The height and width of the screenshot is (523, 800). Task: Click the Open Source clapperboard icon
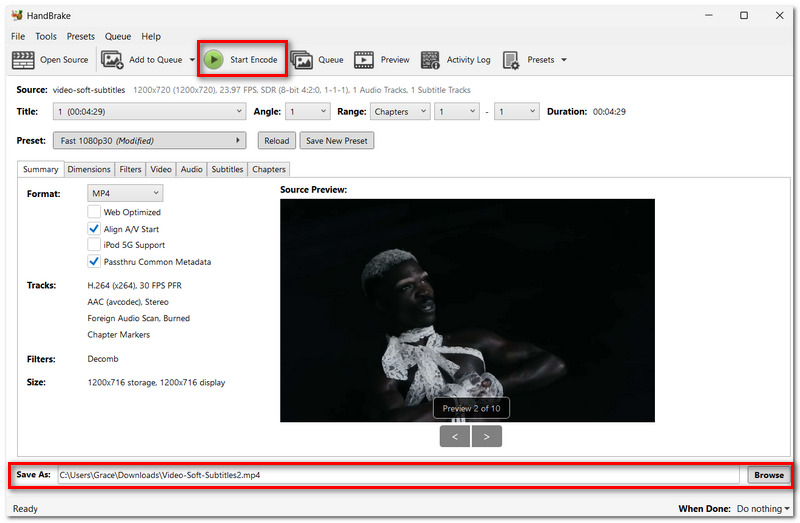23,60
